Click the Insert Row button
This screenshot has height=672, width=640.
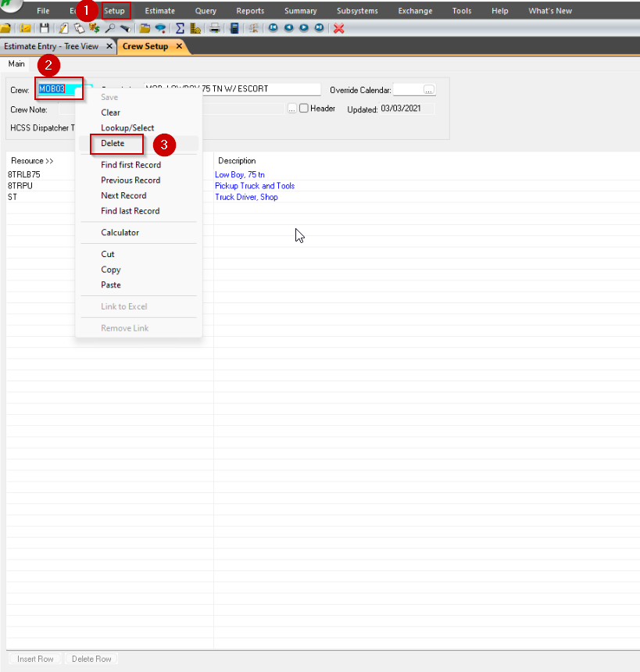tap(35, 659)
